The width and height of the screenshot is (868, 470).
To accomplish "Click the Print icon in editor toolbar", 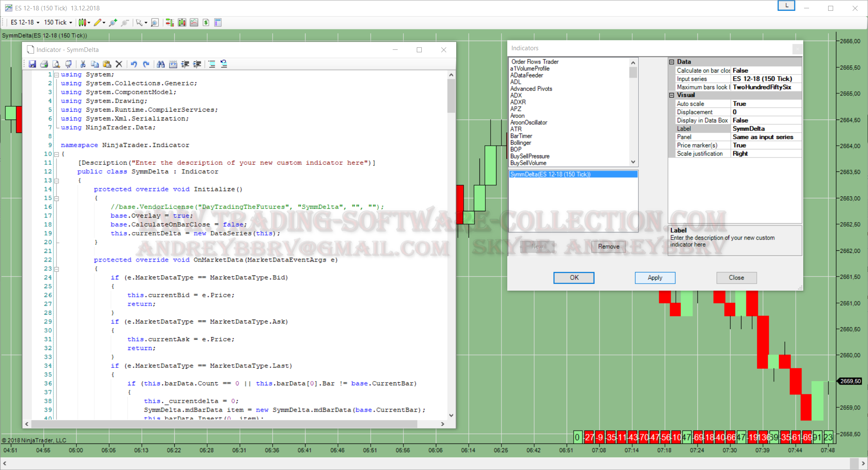I will click(44, 64).
